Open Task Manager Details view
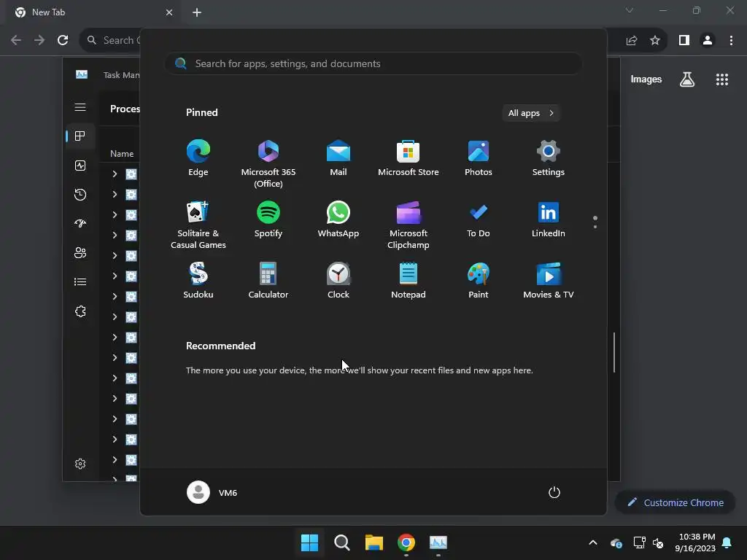 tap(80, 282)
